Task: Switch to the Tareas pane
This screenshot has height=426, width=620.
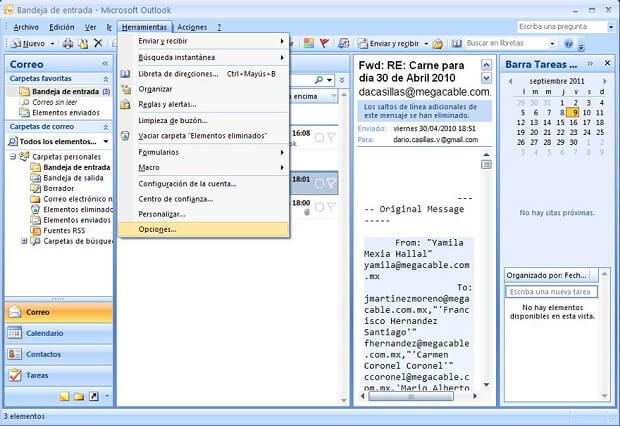Action: [x=59, y=375]
